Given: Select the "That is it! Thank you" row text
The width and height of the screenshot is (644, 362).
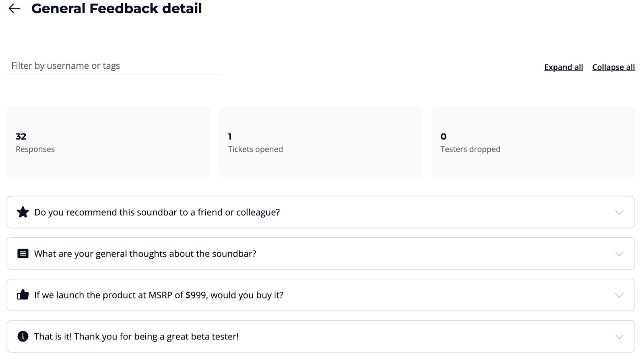Looking at the screenshot, I should 136,337.
